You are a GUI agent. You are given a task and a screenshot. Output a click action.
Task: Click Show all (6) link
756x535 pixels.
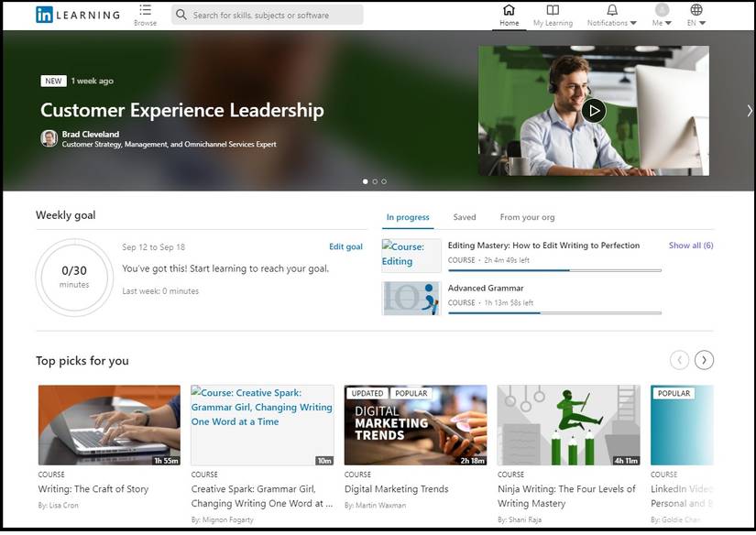point(691,246)
